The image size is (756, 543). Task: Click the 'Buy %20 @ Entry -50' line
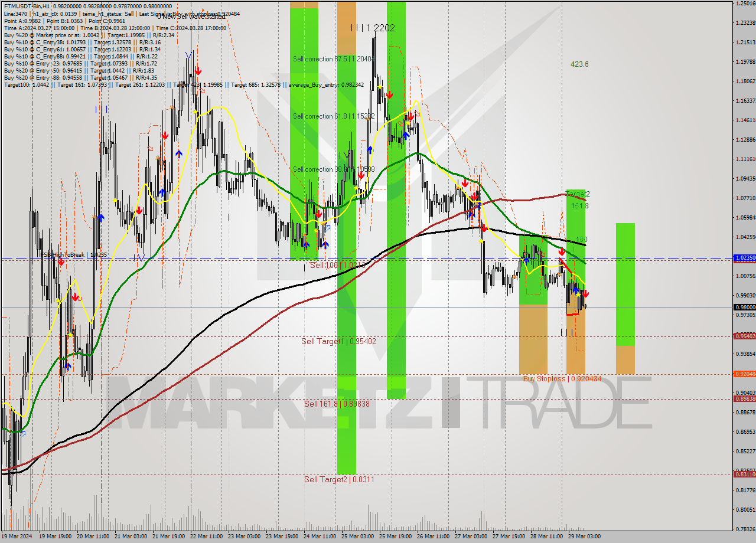[x=79, y=70]
